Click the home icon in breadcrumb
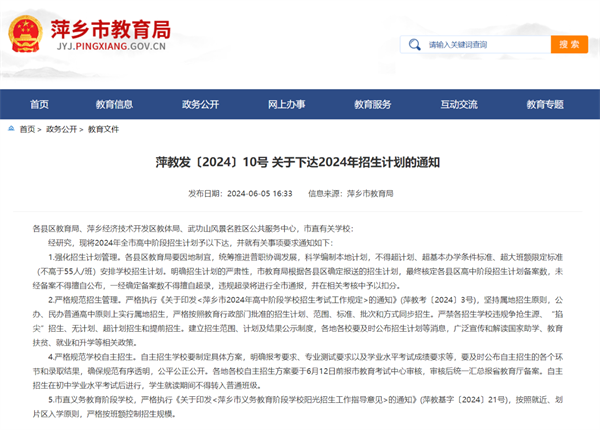 tap(11, 129)
